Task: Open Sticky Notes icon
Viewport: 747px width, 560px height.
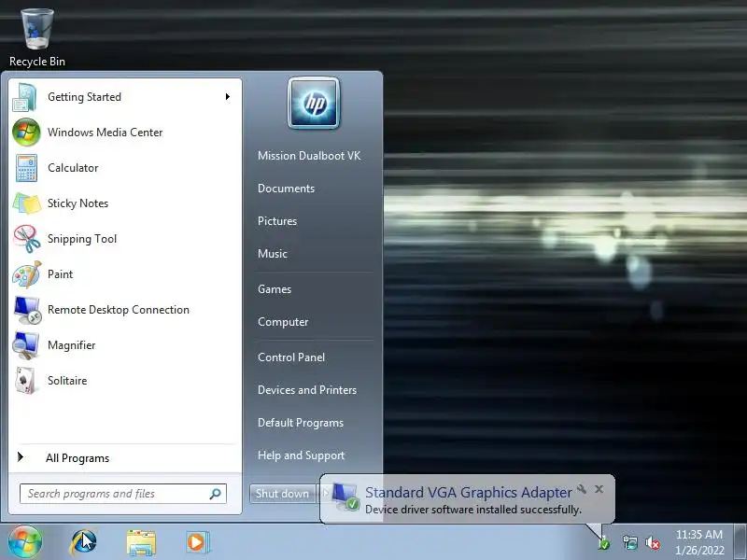Action: 26,203
